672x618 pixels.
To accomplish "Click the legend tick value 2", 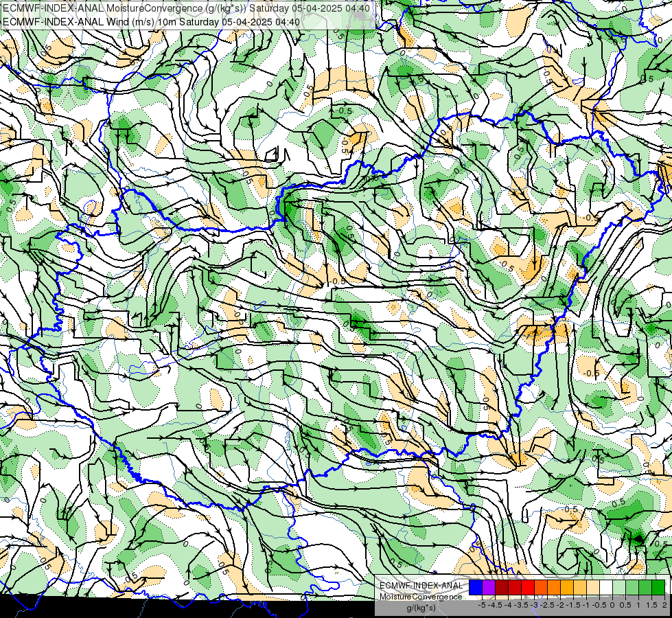I will coord(664,605).
